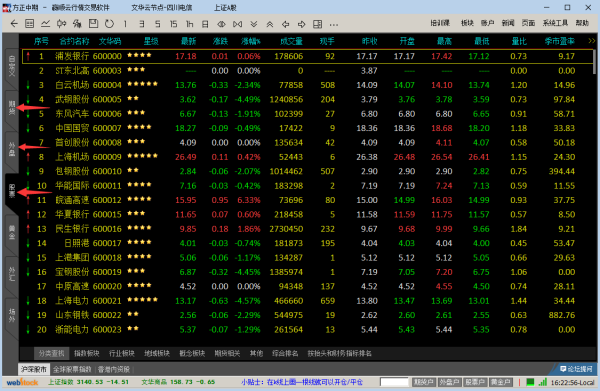Image resolution: width=600 pixels, height=391 pixels.
Task: Choose the 1h period toolbar icon
Action: click(189, 24)
